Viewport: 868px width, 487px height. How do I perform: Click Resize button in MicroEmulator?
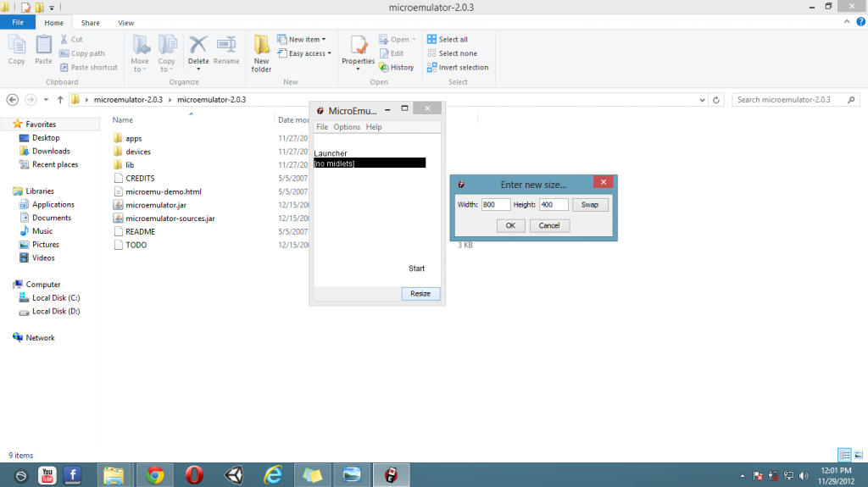420,294
